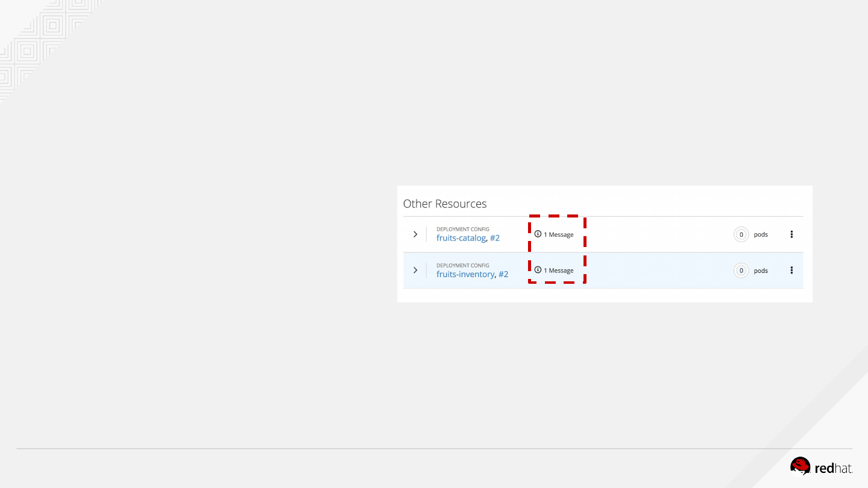Show the "1 Message" text for fruits-inventory

pyautogui.click(x=559, y=271)
